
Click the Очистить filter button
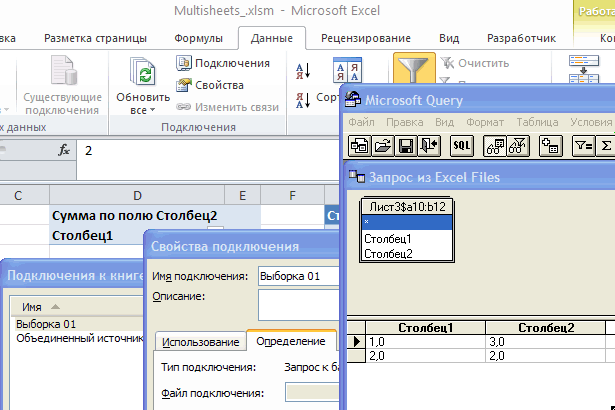(475, 63)
